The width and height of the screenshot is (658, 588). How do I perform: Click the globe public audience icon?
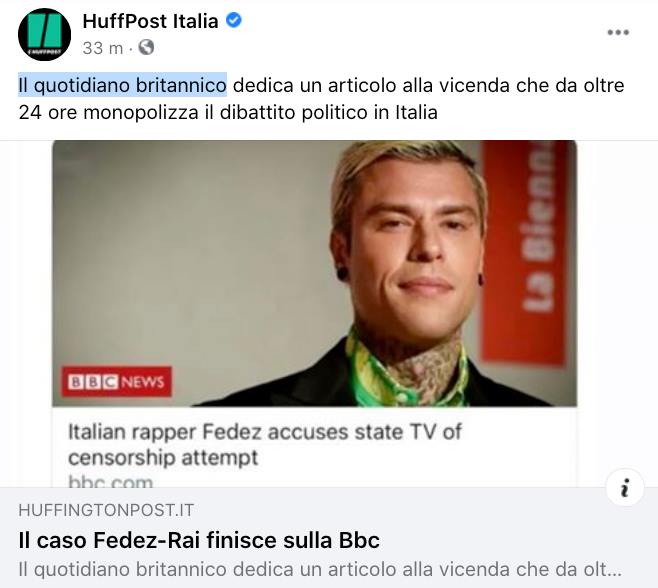146,47
